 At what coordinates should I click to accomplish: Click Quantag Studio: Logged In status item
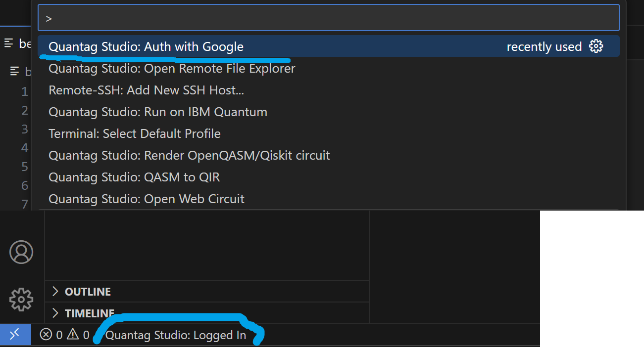[x=176, y=335]
